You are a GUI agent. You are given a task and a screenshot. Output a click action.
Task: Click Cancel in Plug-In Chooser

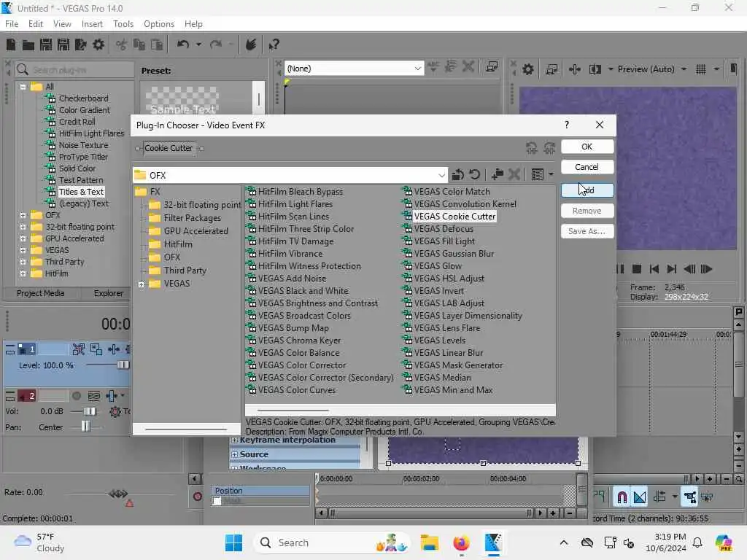pyautogui.click(x=587, y=167)
